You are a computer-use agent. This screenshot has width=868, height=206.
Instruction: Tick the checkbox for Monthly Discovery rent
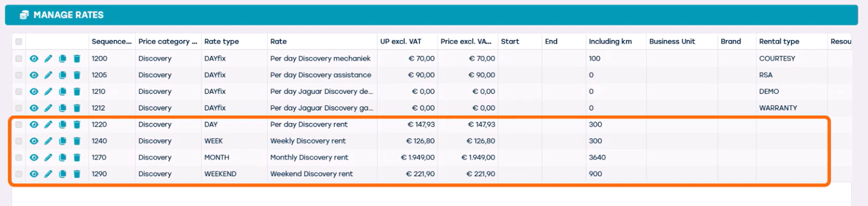pos(19,158)
